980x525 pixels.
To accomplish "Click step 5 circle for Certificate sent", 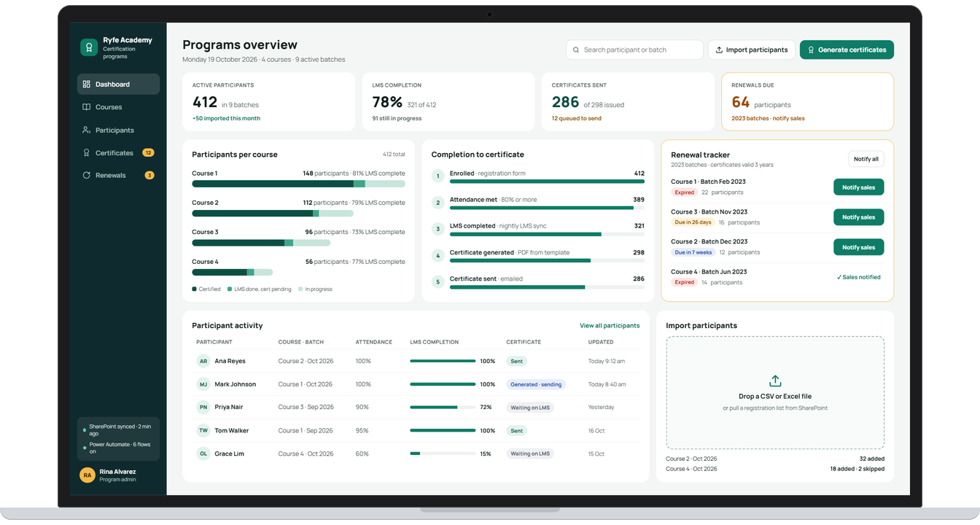I will 438,281.
